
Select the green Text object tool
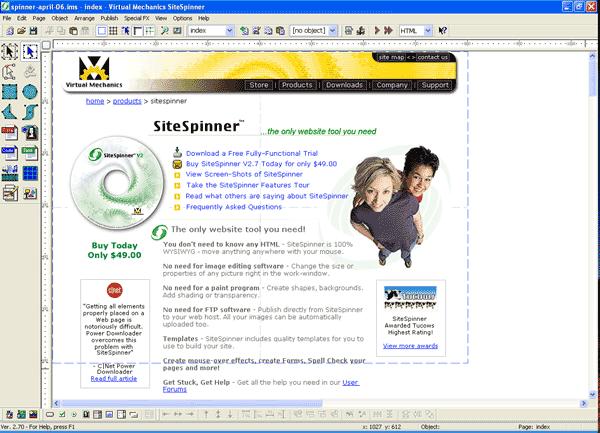pos(30,153)
